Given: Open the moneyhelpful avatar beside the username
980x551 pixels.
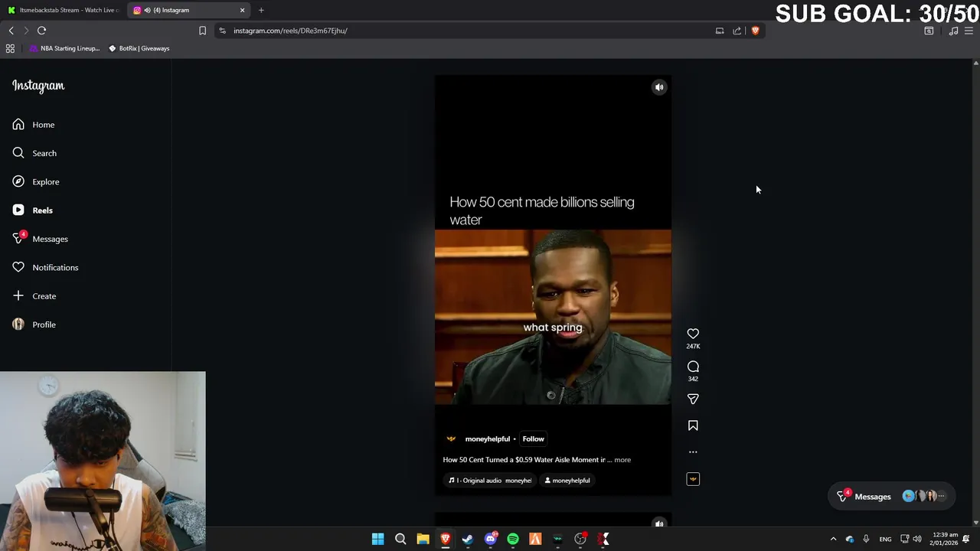Looking at the screenshot, I should click(451, 439).
